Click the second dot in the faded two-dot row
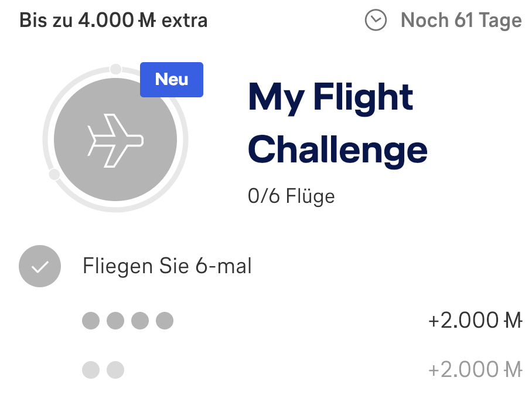Screen dimensions: 532x418 pos(115,370)
